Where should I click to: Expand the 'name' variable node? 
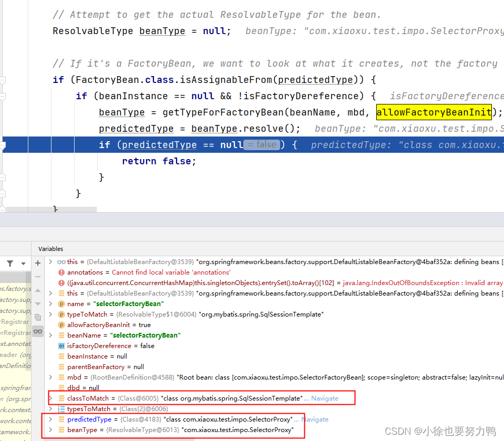50,304
